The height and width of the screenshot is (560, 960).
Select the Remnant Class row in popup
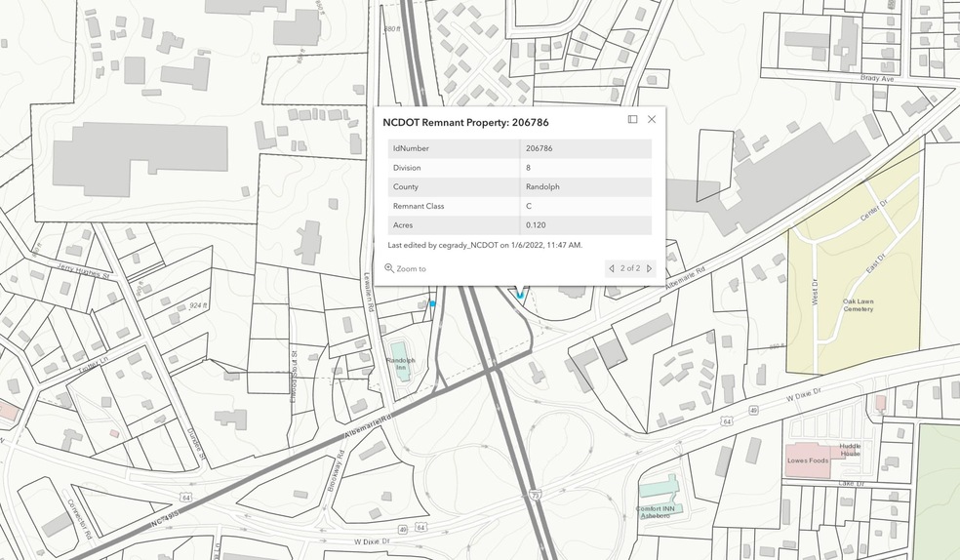click(519, 206)
